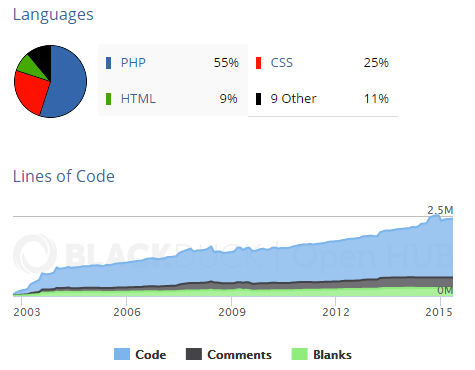Click the red CSS color swatch

[x=258, y=63]
